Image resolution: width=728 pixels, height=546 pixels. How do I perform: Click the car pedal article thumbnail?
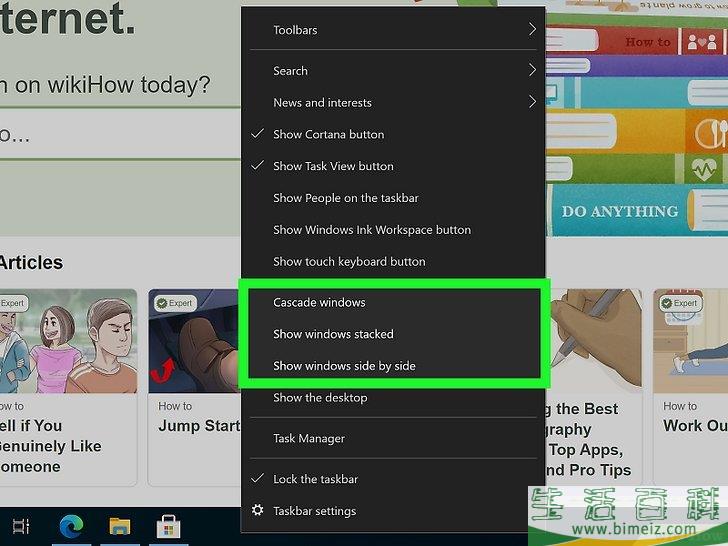pos(194,341)
